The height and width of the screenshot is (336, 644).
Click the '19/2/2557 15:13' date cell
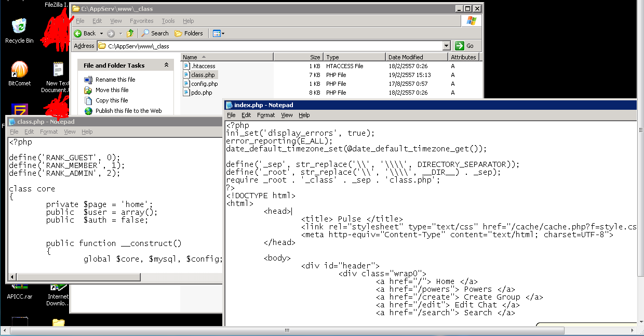pyautogui.click(x=410, y=75)
